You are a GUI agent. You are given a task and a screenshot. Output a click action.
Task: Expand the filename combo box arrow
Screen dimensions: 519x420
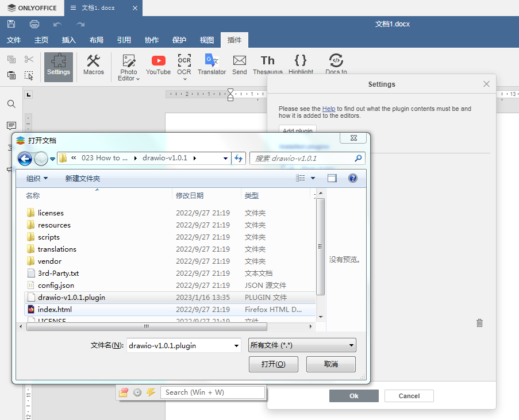tap(236, 345)
